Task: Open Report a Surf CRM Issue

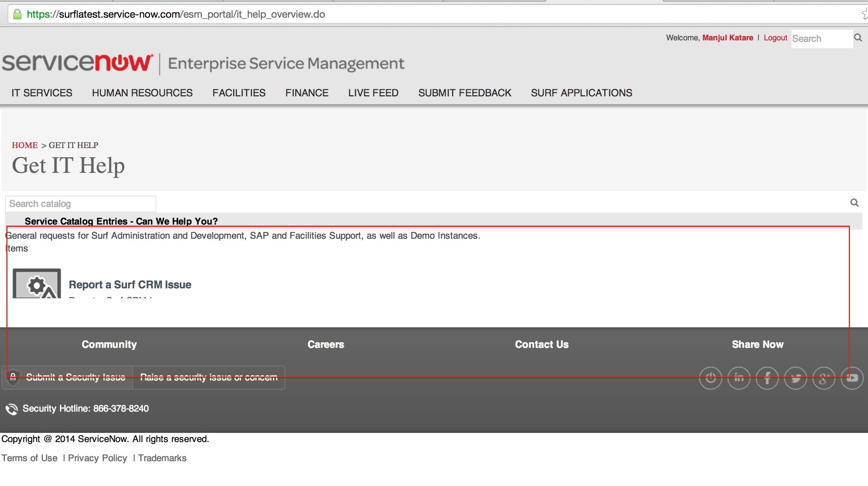Action: pos(130,284)
